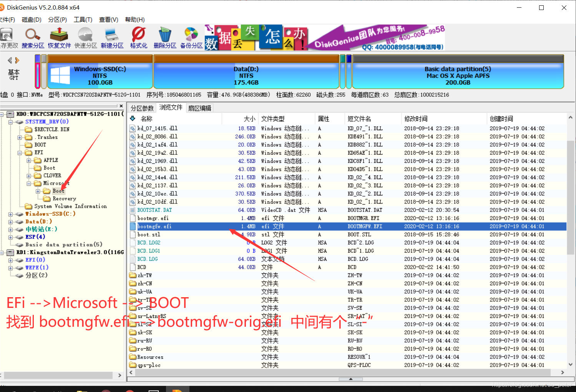576x392 pixels.
Task: Click the System Volume Information folder icon
Action: pos(29,206)
